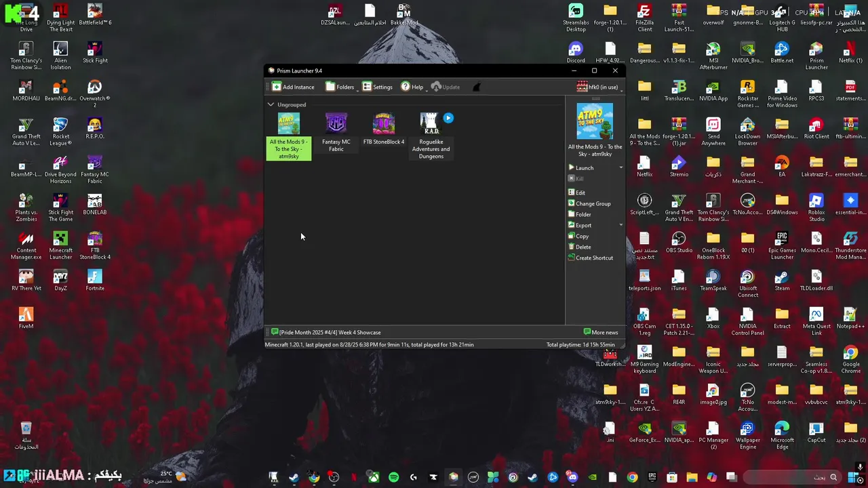
Task: Select Thunderstore Mod Manager desktop icon
Action: click(x=850, y=246)
